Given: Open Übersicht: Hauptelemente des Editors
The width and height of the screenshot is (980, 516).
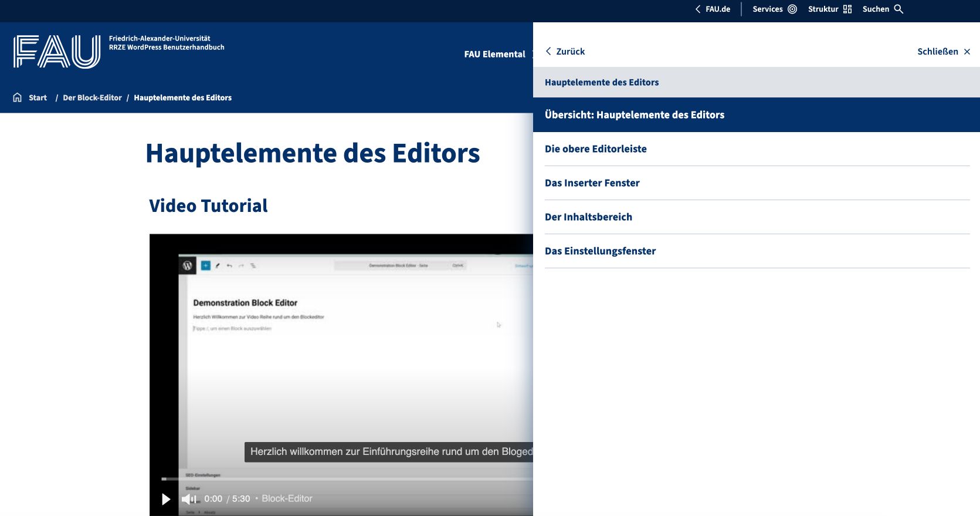Looking at the screenshot, I should coord(635,115).
